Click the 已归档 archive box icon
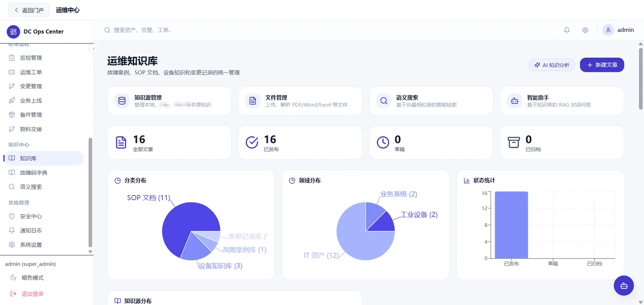 pyautogui.click(x=514, y=142)
